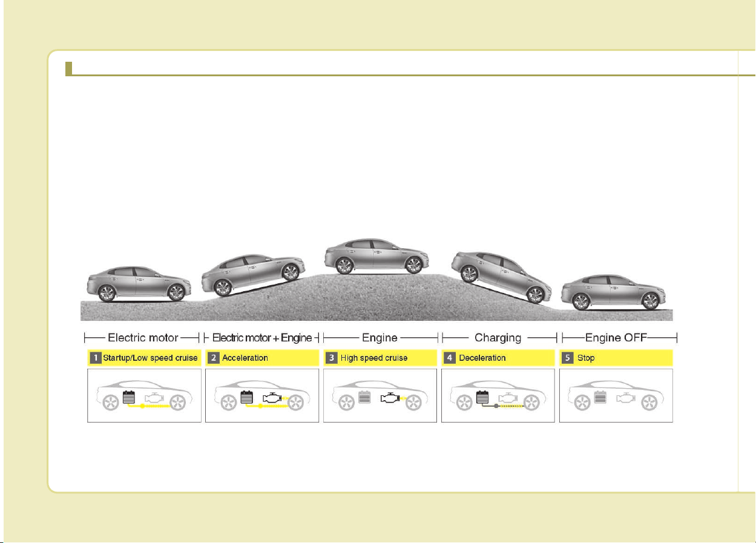Click the number 3 badge beside High speed cruise
Image resolution: width=756 pixels, height=543 pixels.
coord(332,358)
